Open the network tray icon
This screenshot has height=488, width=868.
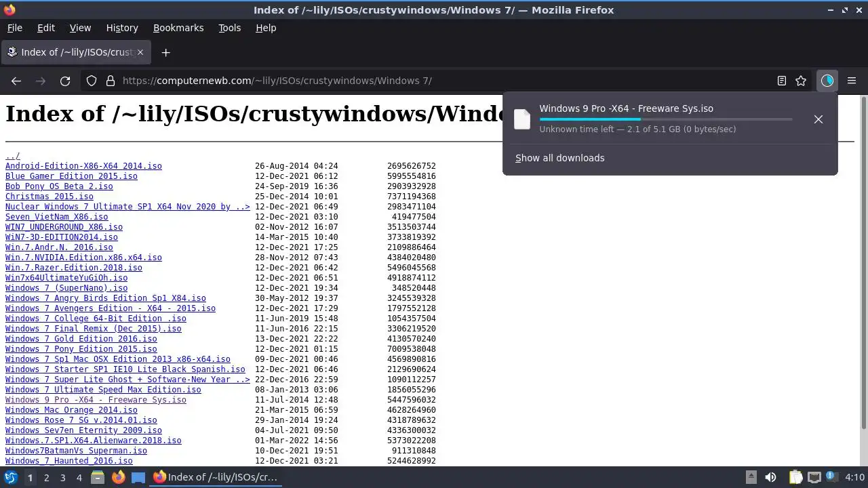click(814, 477)
